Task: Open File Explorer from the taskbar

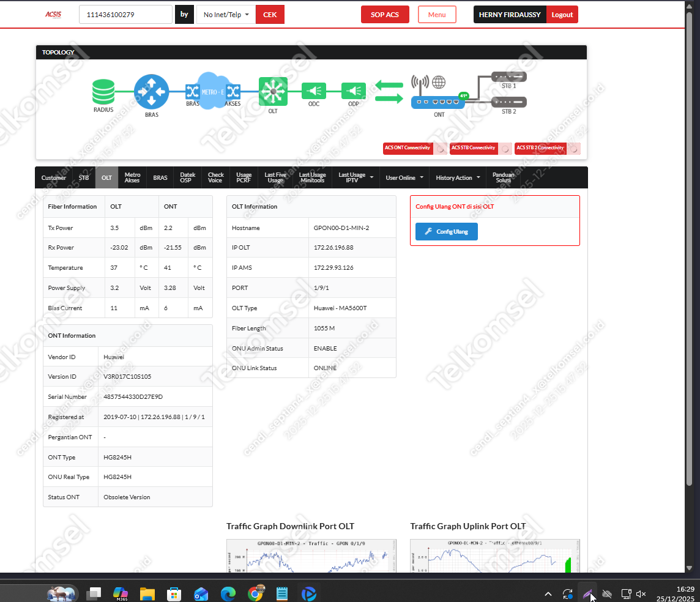Action: point(147,594)
